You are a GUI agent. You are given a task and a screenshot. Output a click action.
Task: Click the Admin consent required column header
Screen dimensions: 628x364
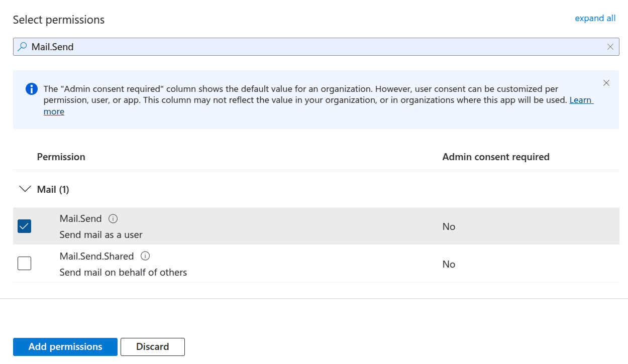click(x=495, y=157)
